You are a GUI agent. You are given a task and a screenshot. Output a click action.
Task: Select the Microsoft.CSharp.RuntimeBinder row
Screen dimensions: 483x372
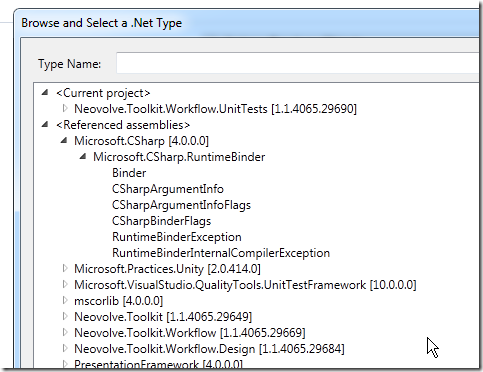point(179,157)
